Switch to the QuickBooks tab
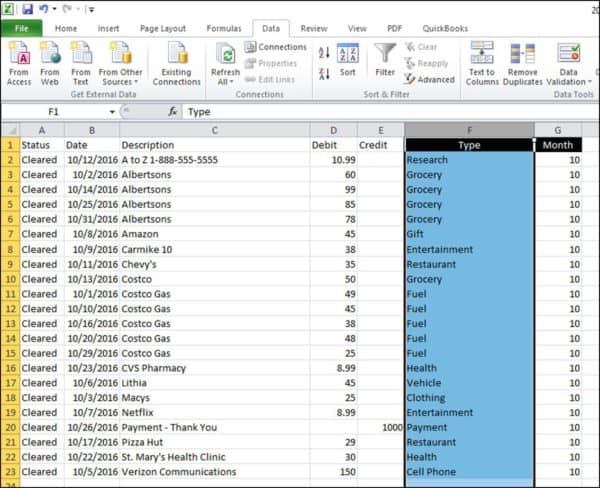Viewport: 600px width, 488px height. pyautogui.click(x=445, y=28)
